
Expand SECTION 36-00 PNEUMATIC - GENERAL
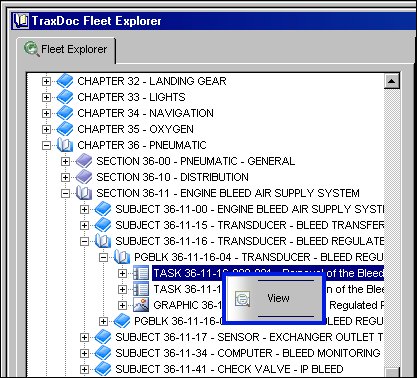click(x=65, y=161)
